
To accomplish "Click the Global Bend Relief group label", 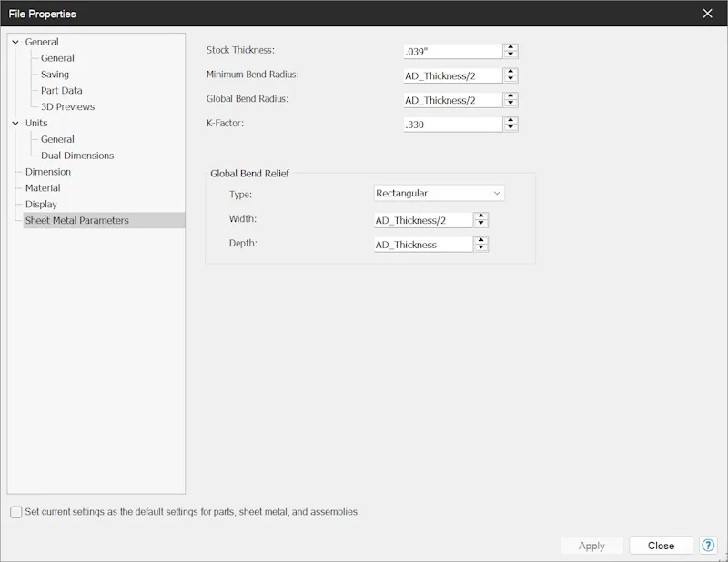I will [249, 173].
